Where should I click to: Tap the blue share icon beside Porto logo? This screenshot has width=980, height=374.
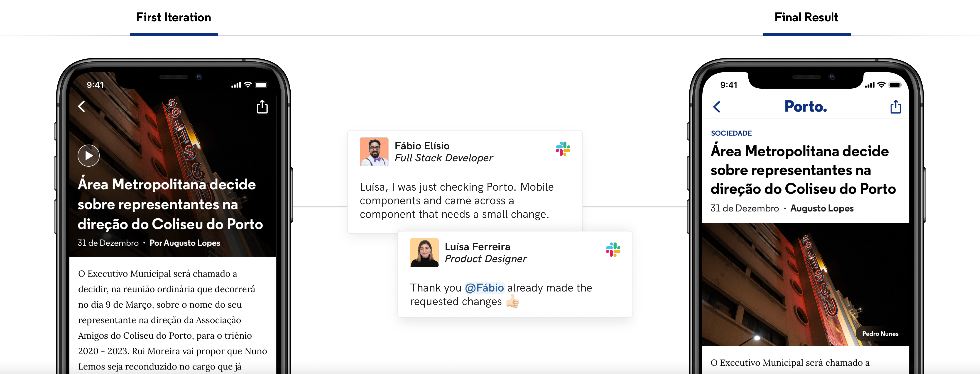[896, 107]
